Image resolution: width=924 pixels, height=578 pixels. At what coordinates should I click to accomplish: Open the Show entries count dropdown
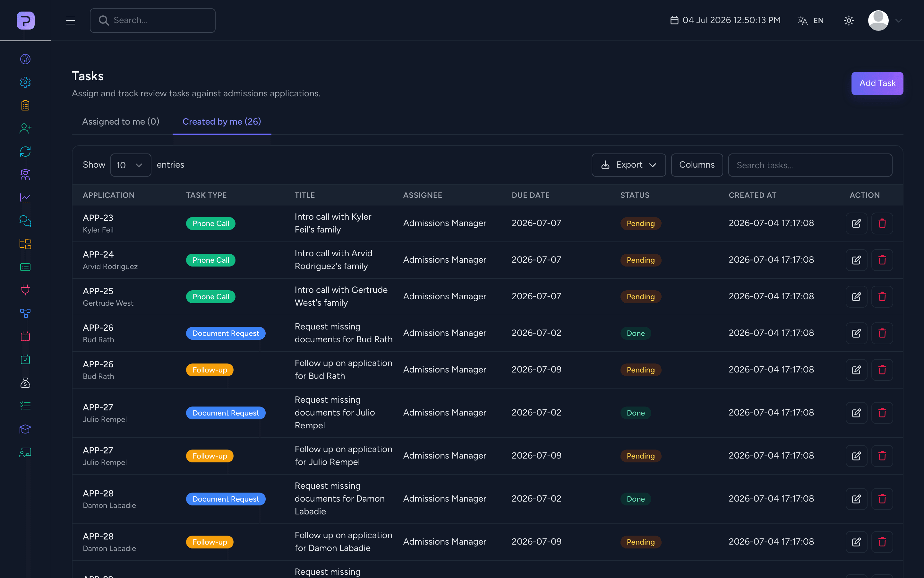coord(131,165)
